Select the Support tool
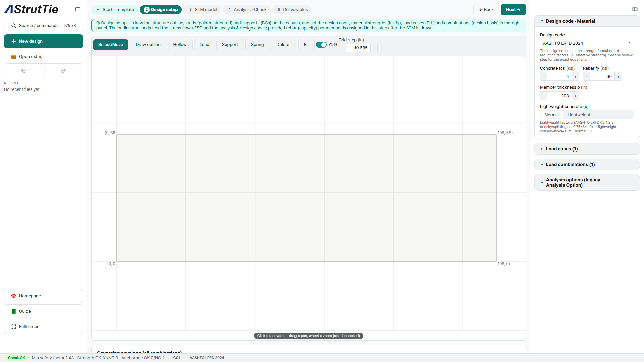This screenshot has height=362, width=644. point(230,45)
